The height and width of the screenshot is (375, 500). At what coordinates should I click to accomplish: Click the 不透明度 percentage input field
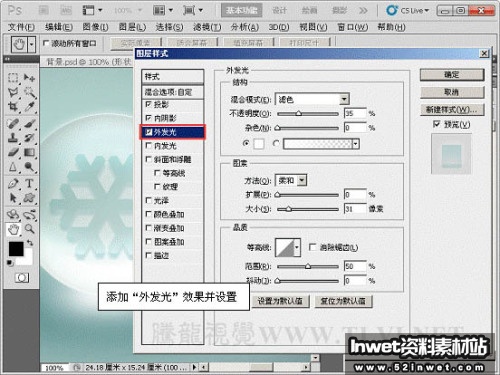coord(355,113)
